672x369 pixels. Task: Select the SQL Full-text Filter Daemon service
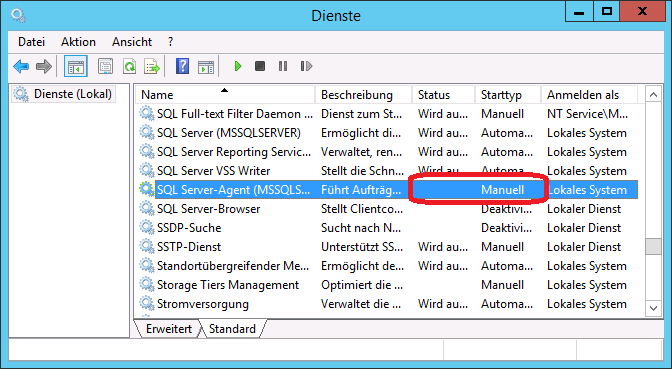[x=235, y=114]
